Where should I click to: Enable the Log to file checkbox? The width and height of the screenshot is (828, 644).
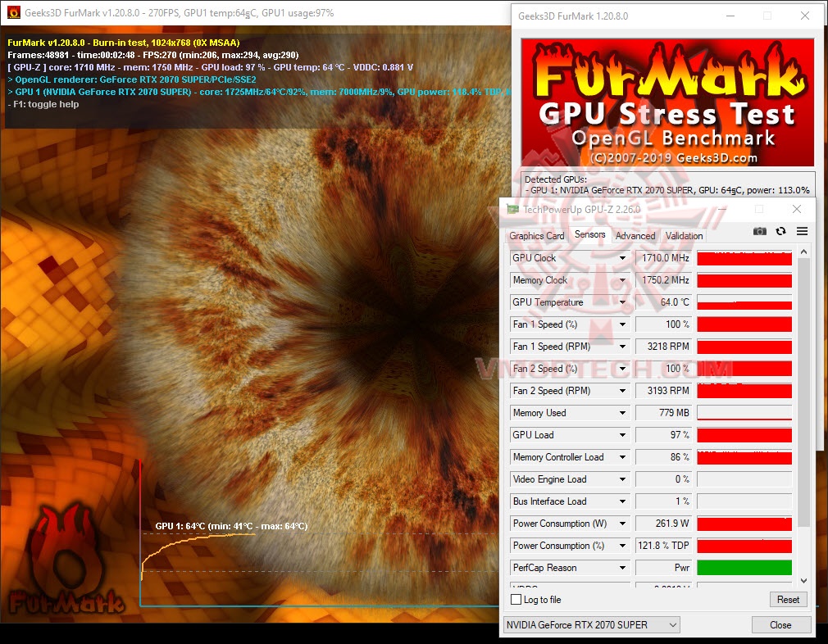pyautogui.click(x=517, y=599)
